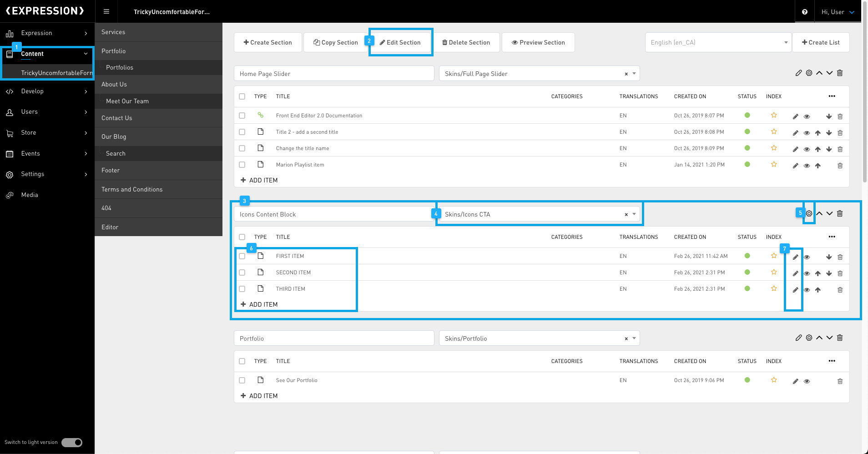The width and height of the screenshot is (868, 454).
Task: Delete the Portfolio section using its trash icon
Action: click(x=839, y=338)
